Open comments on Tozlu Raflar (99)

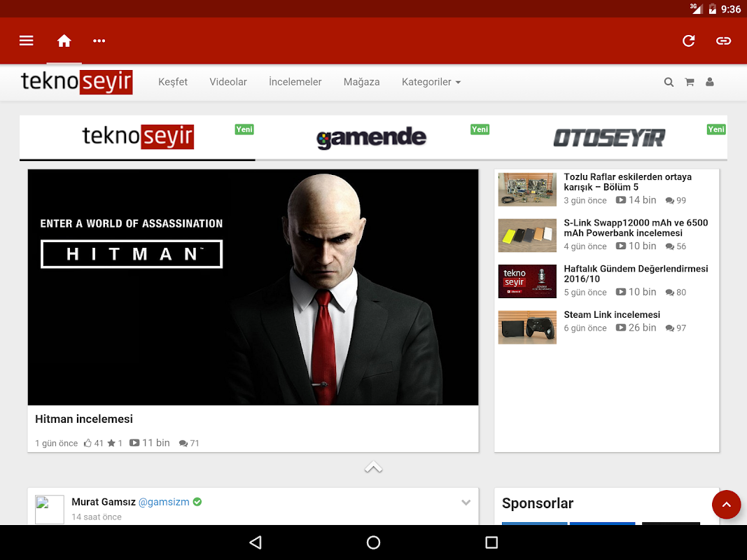tap(676, 200)
